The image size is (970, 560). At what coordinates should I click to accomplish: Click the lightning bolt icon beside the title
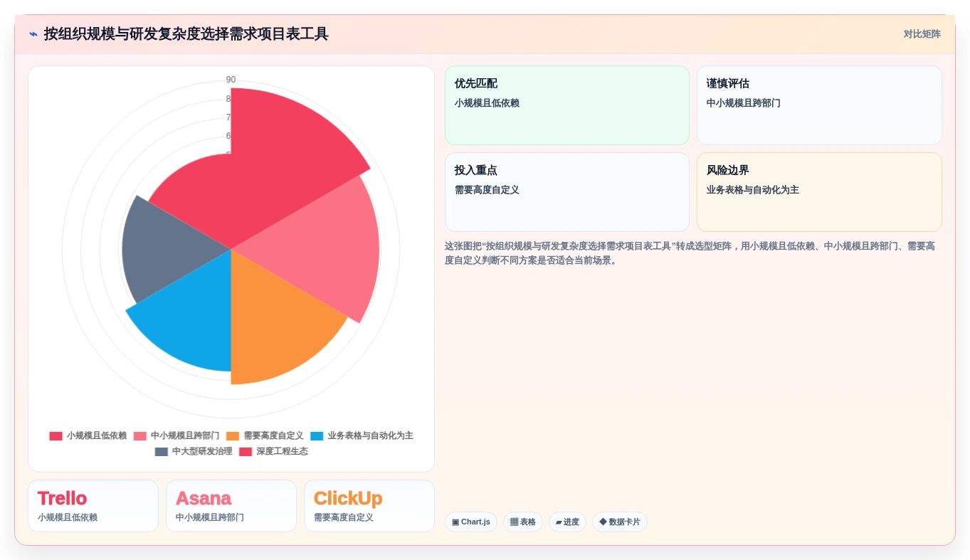coord(33,34)
